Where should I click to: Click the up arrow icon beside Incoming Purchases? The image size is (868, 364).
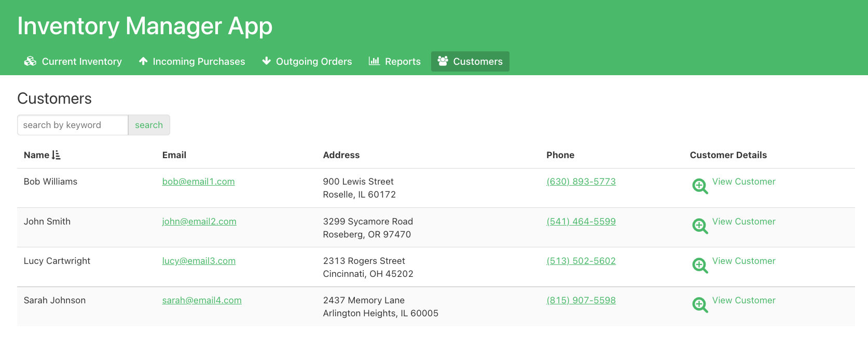point(143,61)
